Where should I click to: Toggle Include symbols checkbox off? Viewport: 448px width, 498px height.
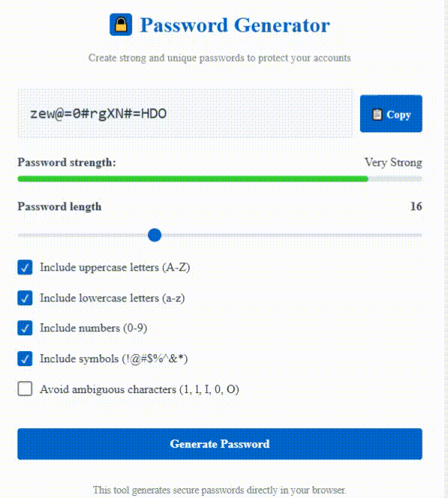pyautogui.click(x=25, y=358)
